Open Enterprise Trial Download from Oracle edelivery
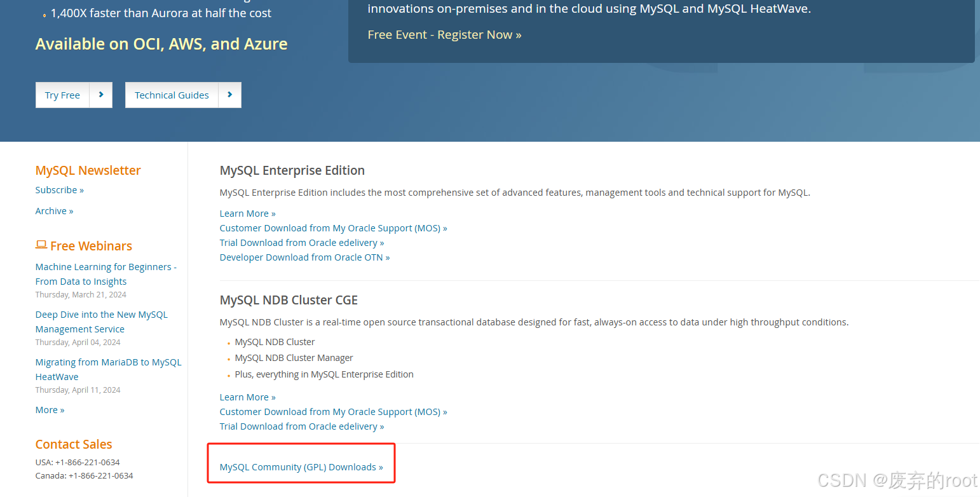Viewport: 980px width, 497px height. click(302, 243)
